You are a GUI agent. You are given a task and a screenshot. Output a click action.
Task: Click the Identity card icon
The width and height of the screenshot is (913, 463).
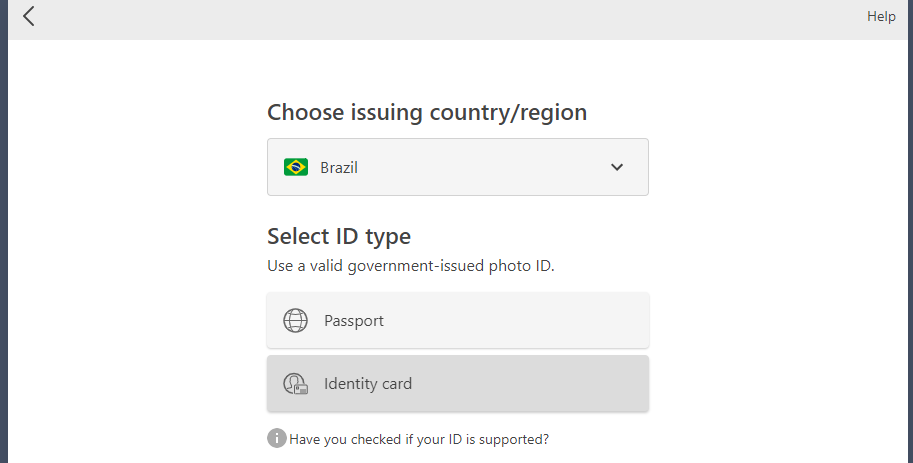295,384
